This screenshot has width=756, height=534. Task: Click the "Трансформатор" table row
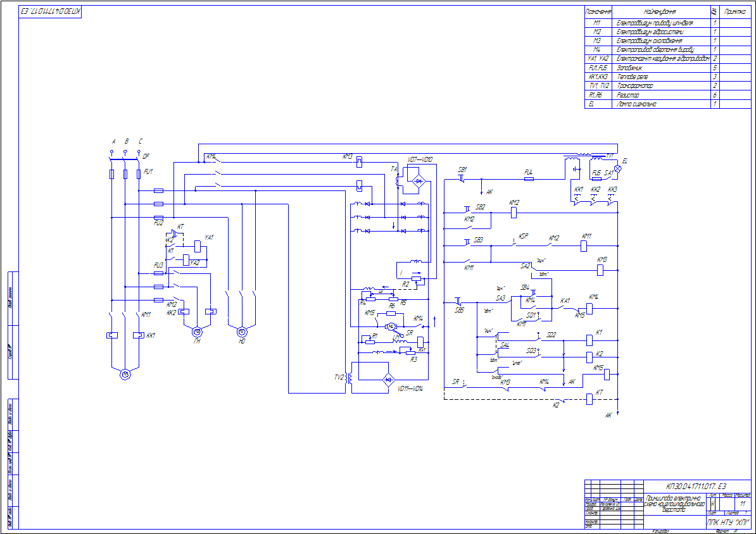click(667, 86)
